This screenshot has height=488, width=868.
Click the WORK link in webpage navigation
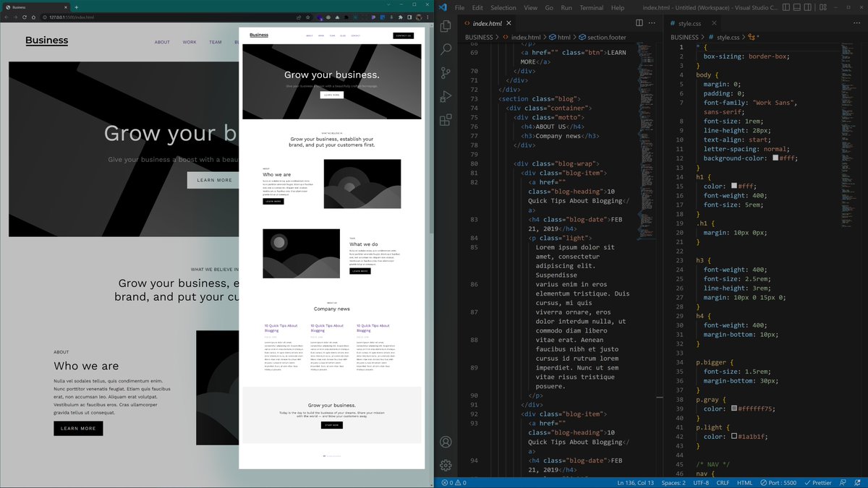190,42
